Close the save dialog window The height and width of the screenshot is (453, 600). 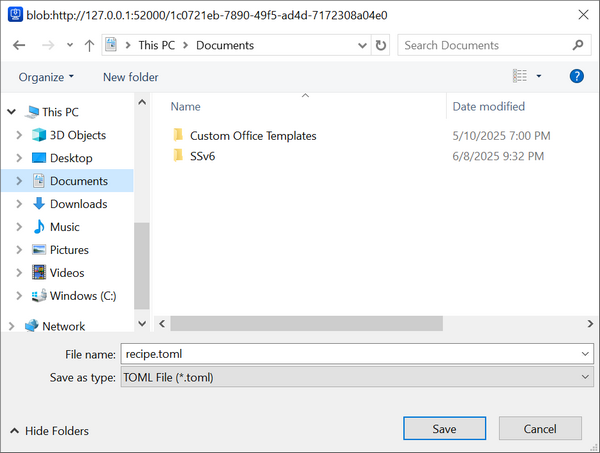pyautogui.click(x=583, y=15)
